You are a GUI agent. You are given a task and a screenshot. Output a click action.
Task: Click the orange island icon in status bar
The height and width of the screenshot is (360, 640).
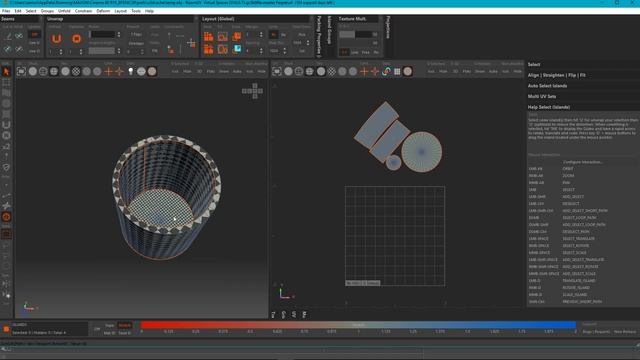coord(6,329)
